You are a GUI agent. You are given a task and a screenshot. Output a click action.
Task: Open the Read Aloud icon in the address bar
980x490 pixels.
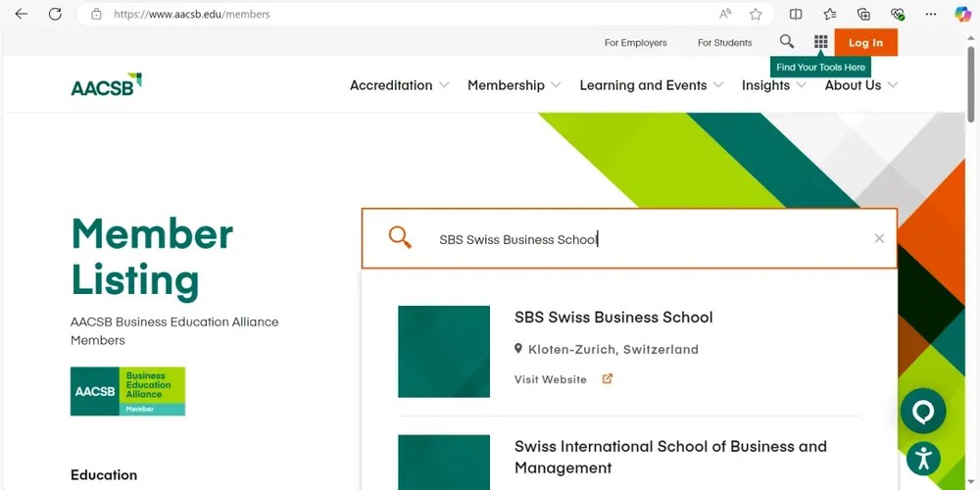725,14
